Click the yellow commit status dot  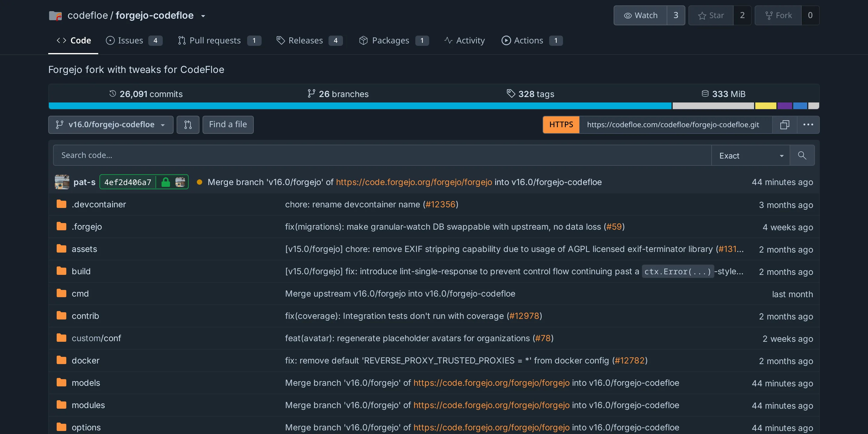click(x=200, y=182)
